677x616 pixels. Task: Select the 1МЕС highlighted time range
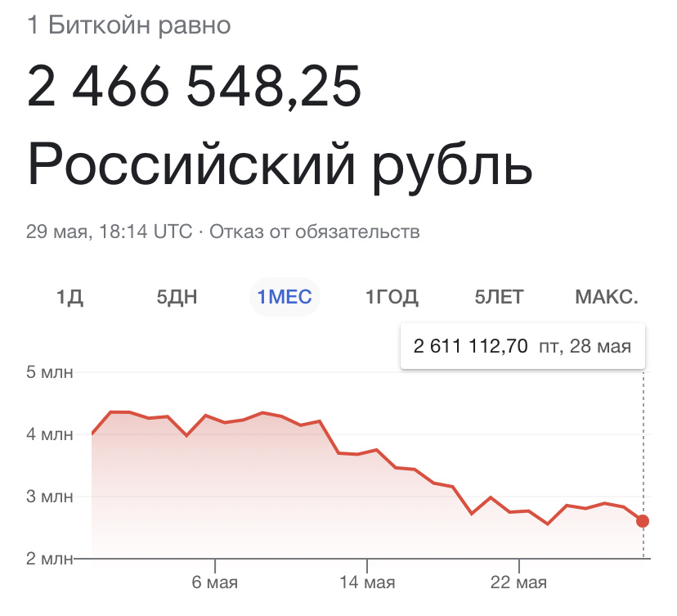coord(285,297)
